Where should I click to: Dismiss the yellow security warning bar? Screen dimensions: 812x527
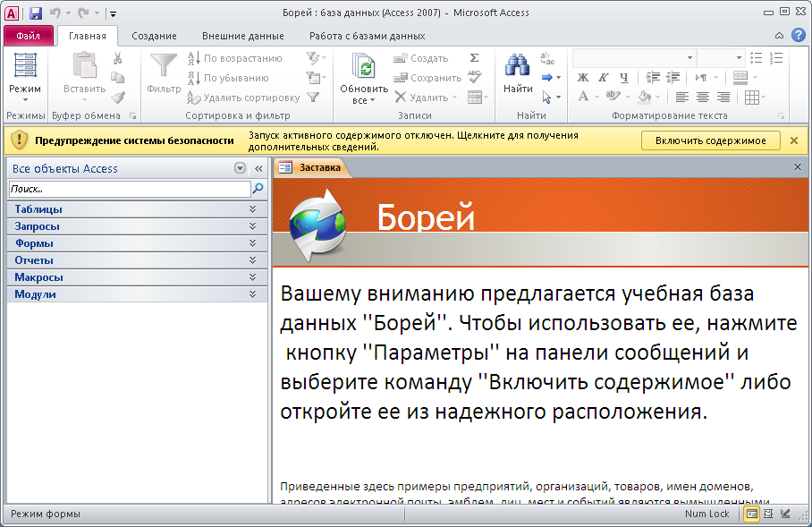[794, 140]
